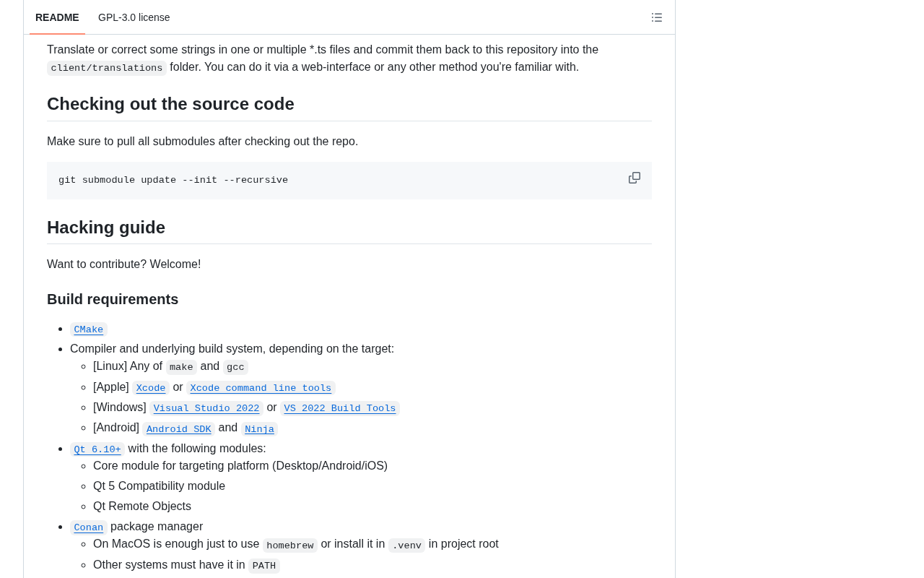Click the 'Hacking guide' heading

[106, 228]
